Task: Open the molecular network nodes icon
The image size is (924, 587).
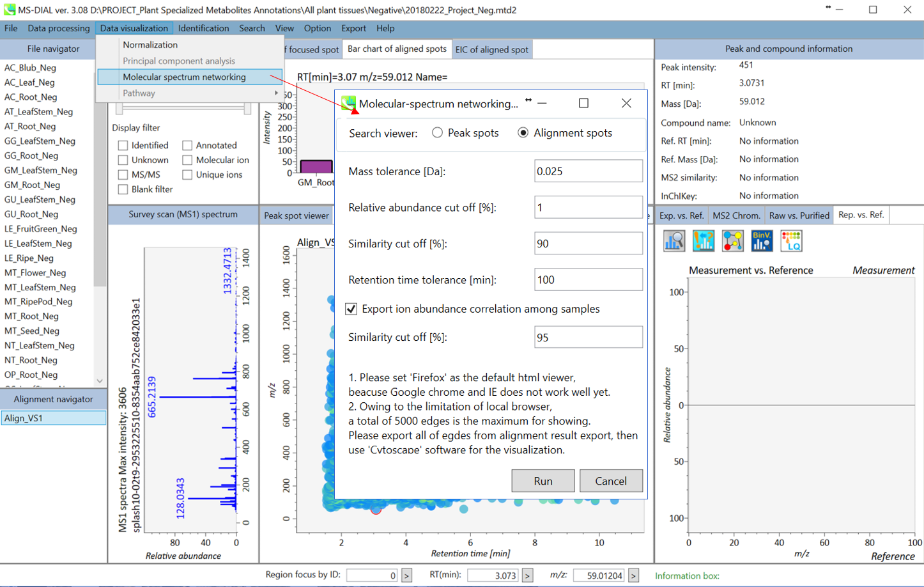Action: (x=733, y=241)
